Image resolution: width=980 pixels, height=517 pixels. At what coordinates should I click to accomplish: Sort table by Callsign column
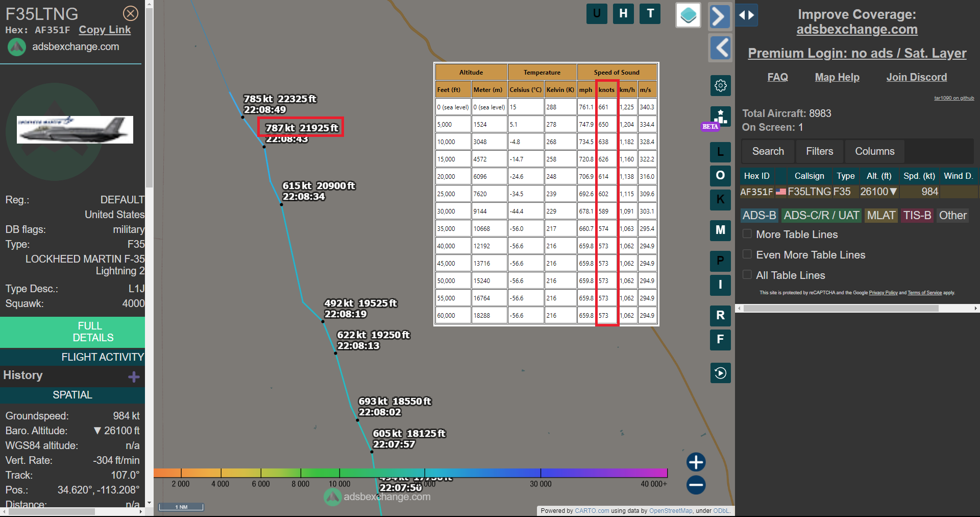pyautogui.click(x=808, y=176)
